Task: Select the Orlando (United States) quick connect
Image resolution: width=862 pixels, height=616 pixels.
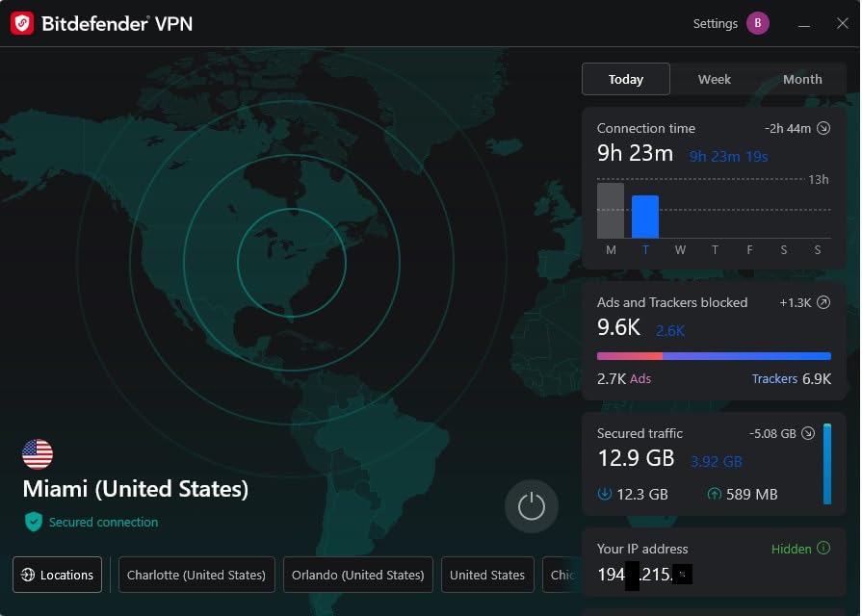Action: pyautogui.click(x=357, y=575)
